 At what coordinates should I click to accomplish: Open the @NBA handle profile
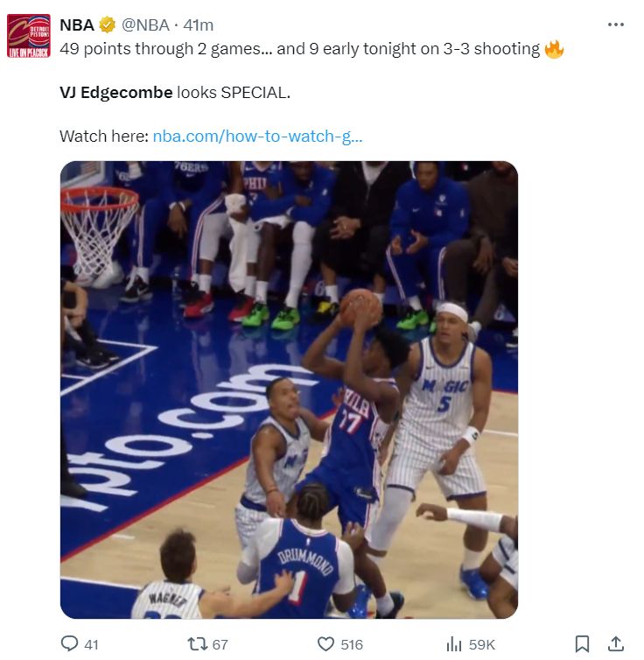pyautogui.click(x=145, y=25)
